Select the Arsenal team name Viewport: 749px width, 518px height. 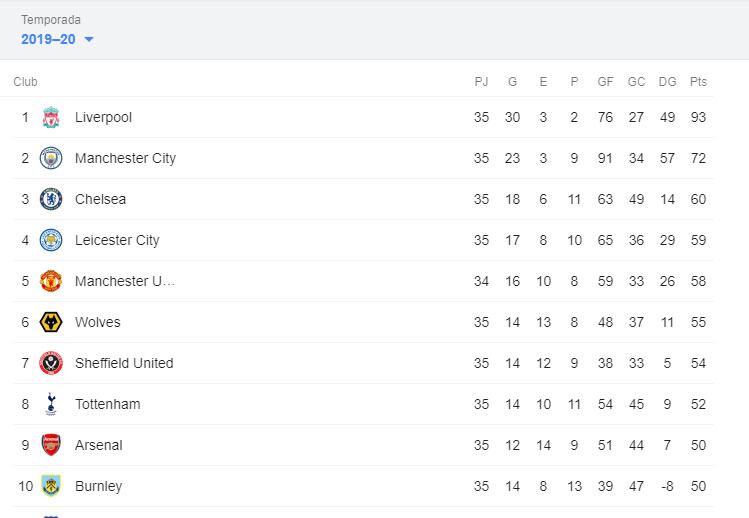(98, 445)
